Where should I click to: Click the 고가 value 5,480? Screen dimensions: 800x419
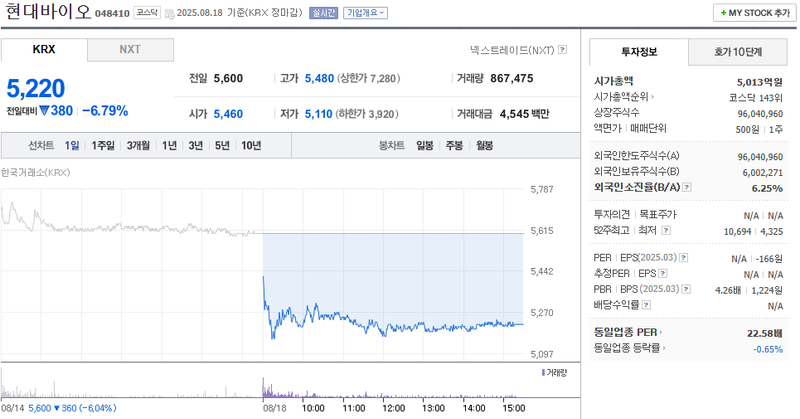(x=319, y=79)
